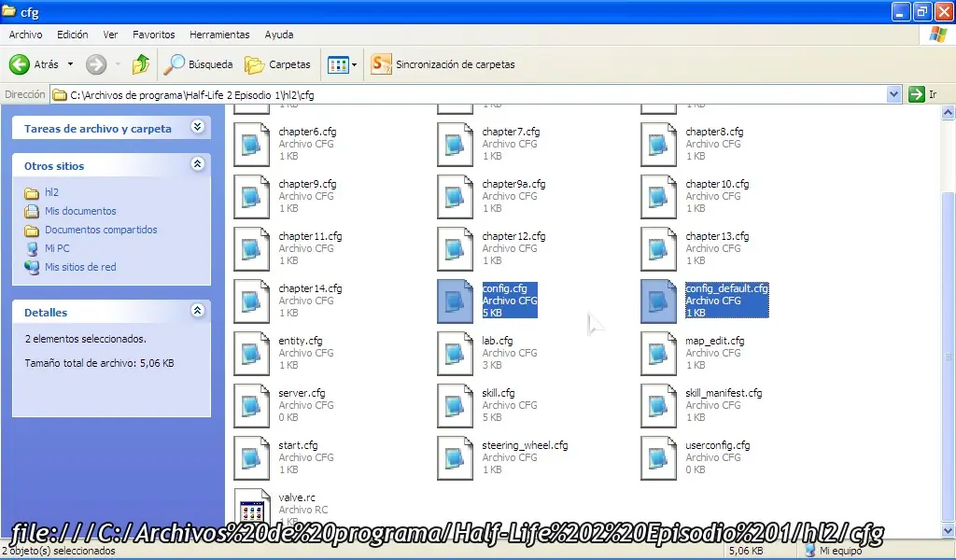Collapse the Detalles panel

(x=197, y=310)
